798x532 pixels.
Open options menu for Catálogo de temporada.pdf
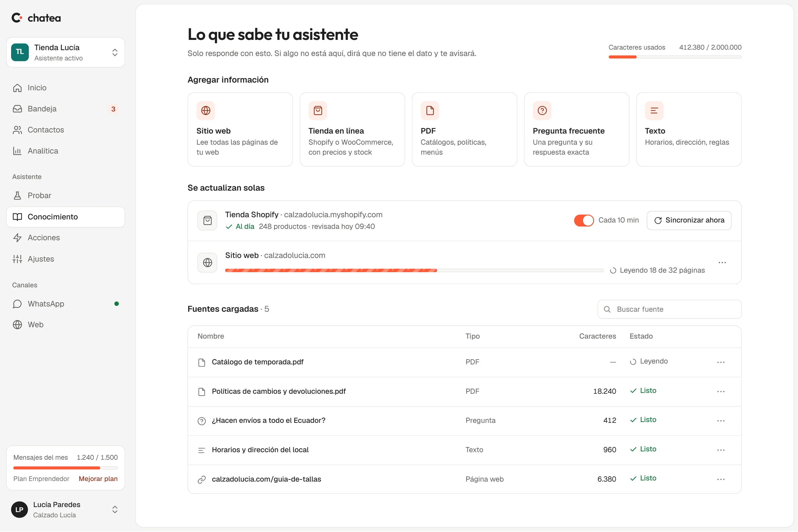point(721,362)
